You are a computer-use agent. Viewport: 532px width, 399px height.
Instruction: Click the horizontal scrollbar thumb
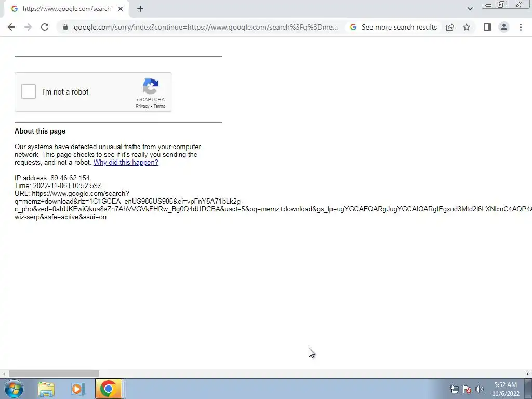pyautogui.click(x=54, y=374)
